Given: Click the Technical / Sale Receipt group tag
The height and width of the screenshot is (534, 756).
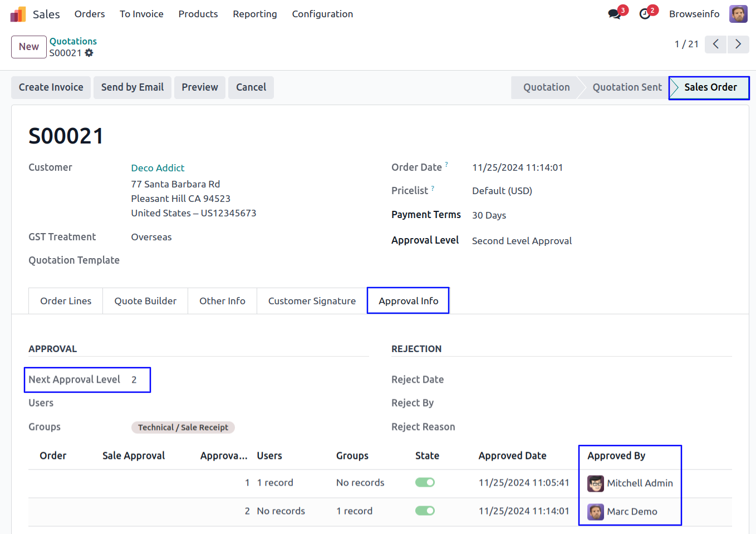Looking at the screenshot, I should [x=183, y=427].
